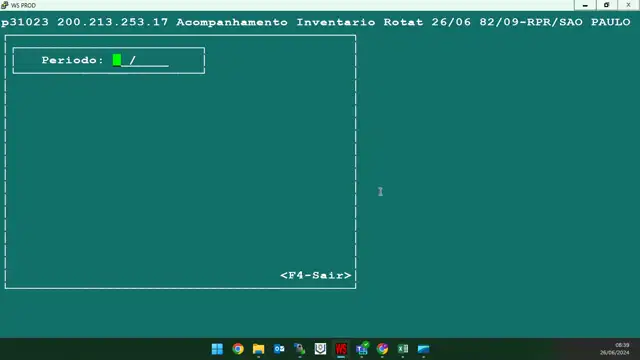Open the blue window taskbar icon
The image size is (640, 360).
point(423,349)
